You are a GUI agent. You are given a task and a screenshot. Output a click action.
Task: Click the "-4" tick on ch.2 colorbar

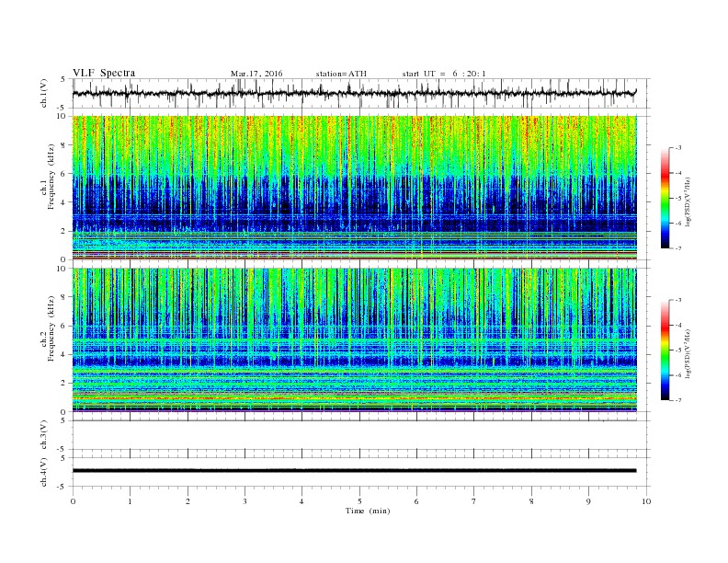pyautogui.click(x=677, y=325)
